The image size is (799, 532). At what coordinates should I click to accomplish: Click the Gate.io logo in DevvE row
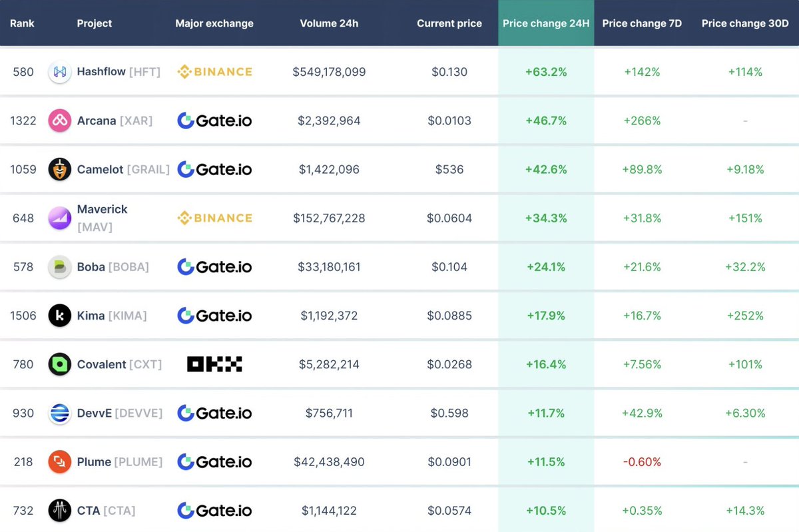pyautogui.click(x=214, y=413)
